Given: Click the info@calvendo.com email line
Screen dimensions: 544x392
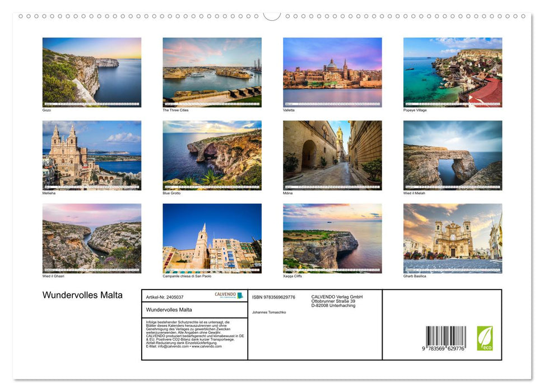Looking at the screenshot, I should click(x=184, y=346).
